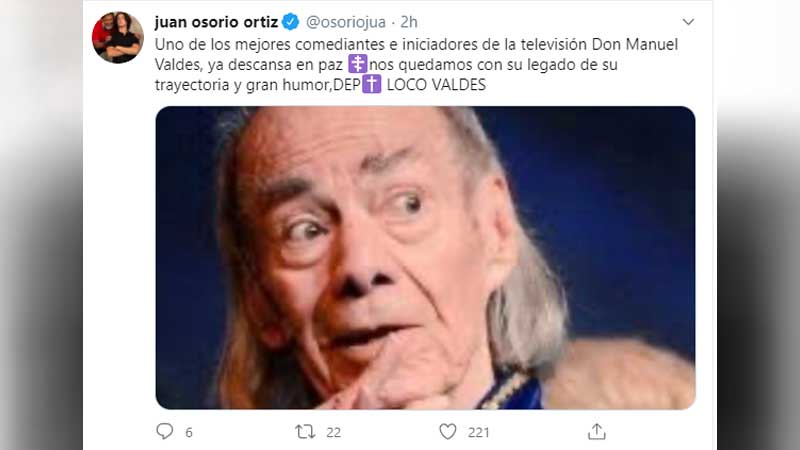Click the 221 likes count
Viewport: 800px width, 450px height.
479,433
